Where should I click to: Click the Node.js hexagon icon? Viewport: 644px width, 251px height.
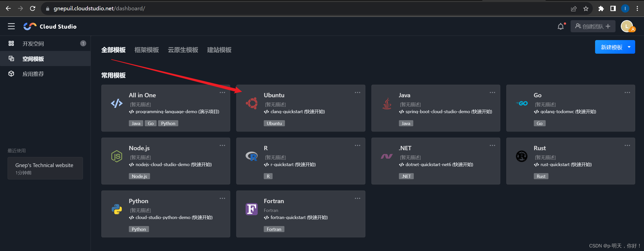coord(117,156)
